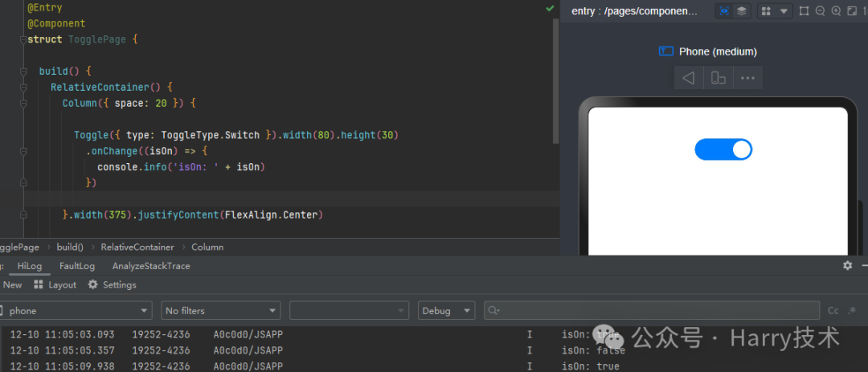Click the New button in the log toolbar
Image resolution: width=868 pixels, height=372 pixels.
coord(12,284)
